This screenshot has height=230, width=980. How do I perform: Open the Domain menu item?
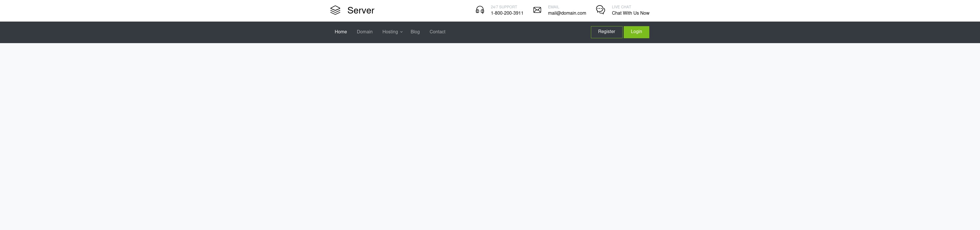tap(364, 32)
